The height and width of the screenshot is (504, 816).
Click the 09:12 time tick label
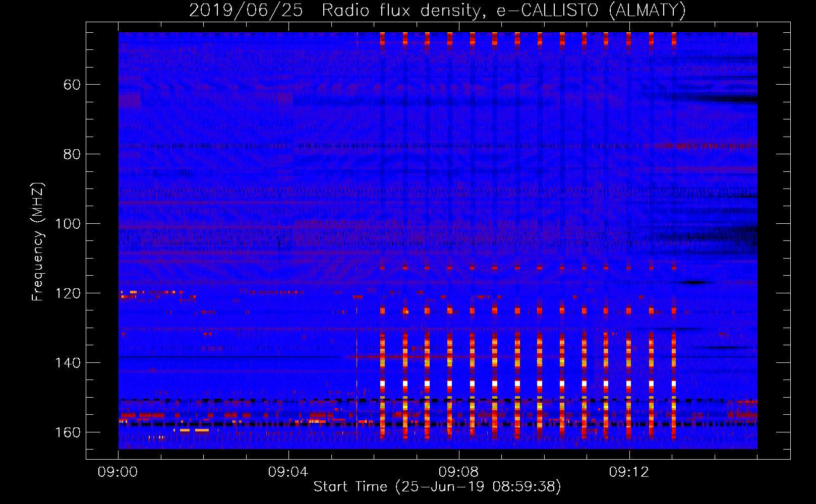tap(629, 472)
